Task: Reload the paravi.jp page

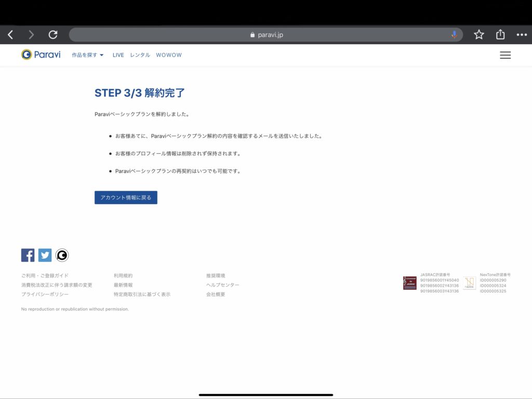Action: tap(53, 35)
